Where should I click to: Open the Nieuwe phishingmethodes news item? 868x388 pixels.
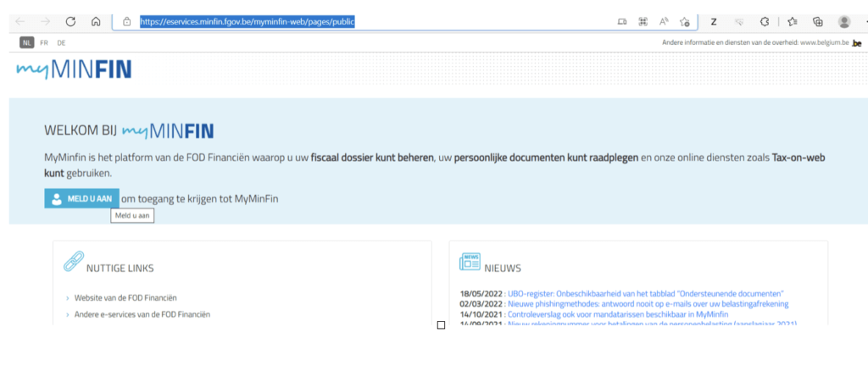click(648, 304)
